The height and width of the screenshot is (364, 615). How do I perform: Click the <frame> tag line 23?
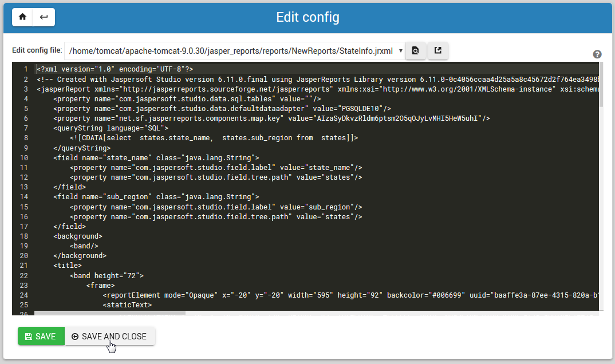click(x=100, y=286)
